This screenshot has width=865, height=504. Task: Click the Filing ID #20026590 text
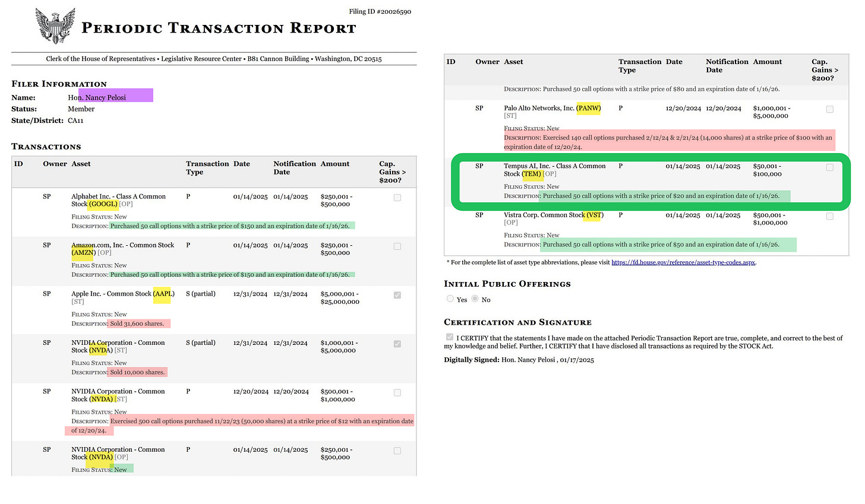(380, 11)
